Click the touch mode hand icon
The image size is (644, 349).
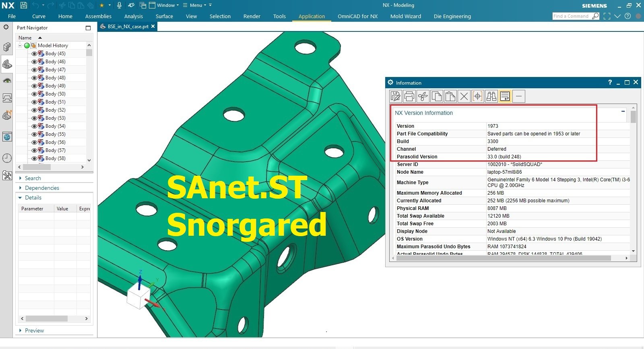tap(131, 5)
